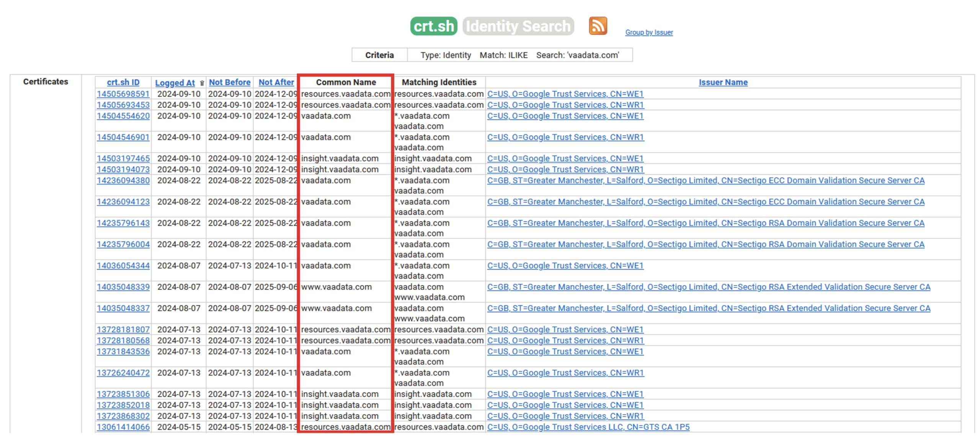Click the green crt.sh logo
This screenshot has height=442, width=980.
tap(433, 26)
